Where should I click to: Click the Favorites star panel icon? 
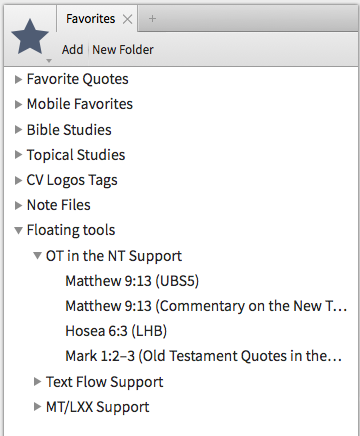pos(30,36)
